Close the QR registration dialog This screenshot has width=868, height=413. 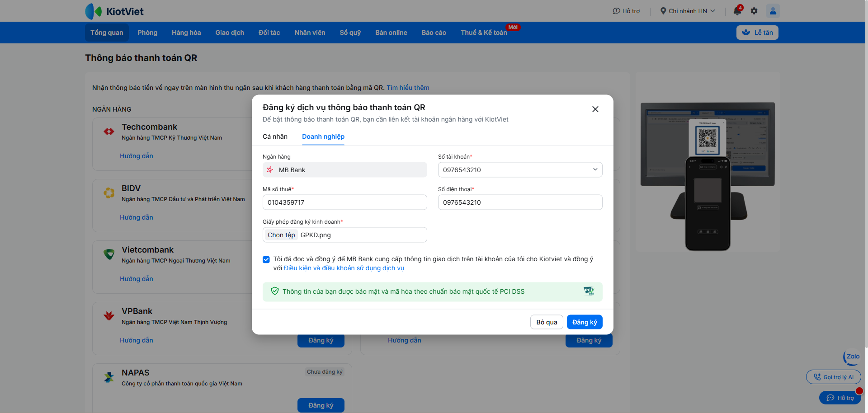[595, 109]
